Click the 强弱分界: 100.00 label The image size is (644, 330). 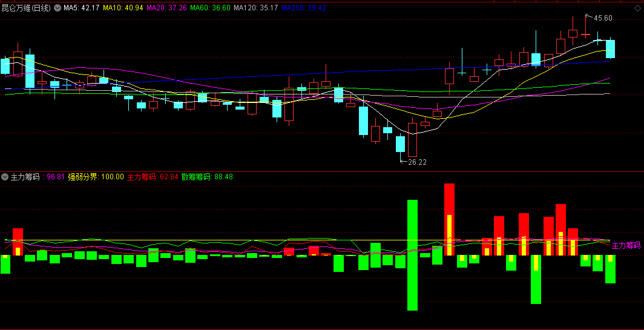click(x=96, y=177)
